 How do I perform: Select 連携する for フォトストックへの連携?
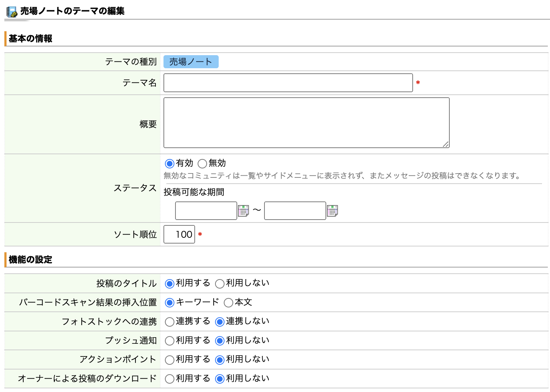tap(170, 322)
